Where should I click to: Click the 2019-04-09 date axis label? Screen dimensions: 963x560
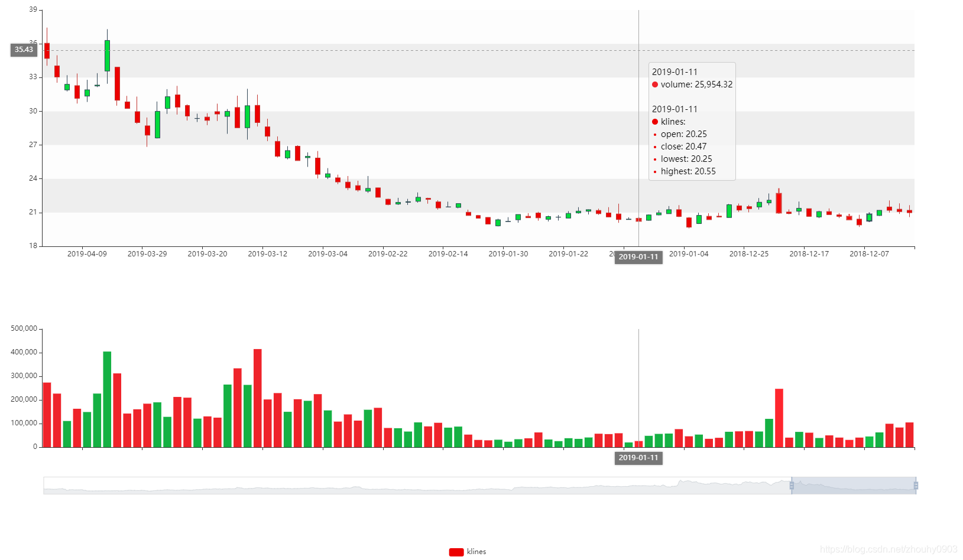pos(87,254)
